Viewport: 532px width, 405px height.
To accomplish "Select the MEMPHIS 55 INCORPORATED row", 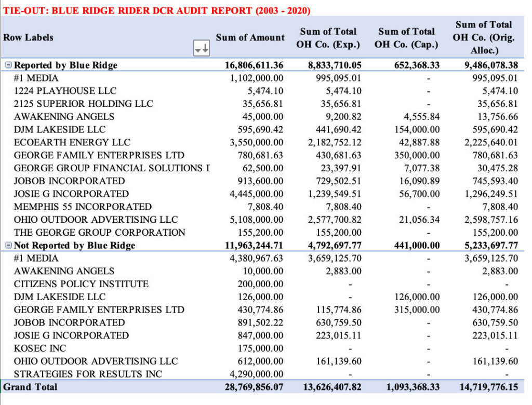I will [x=83, y=207].
